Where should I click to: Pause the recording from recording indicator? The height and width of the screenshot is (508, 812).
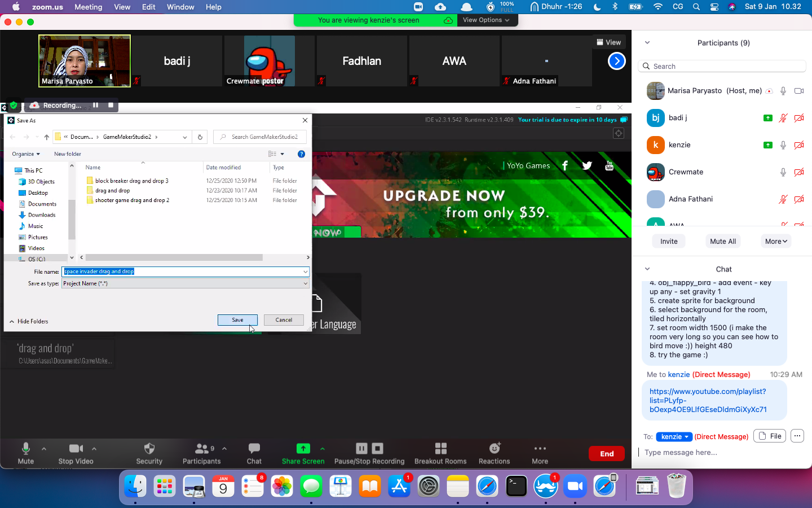coord(96,105)
